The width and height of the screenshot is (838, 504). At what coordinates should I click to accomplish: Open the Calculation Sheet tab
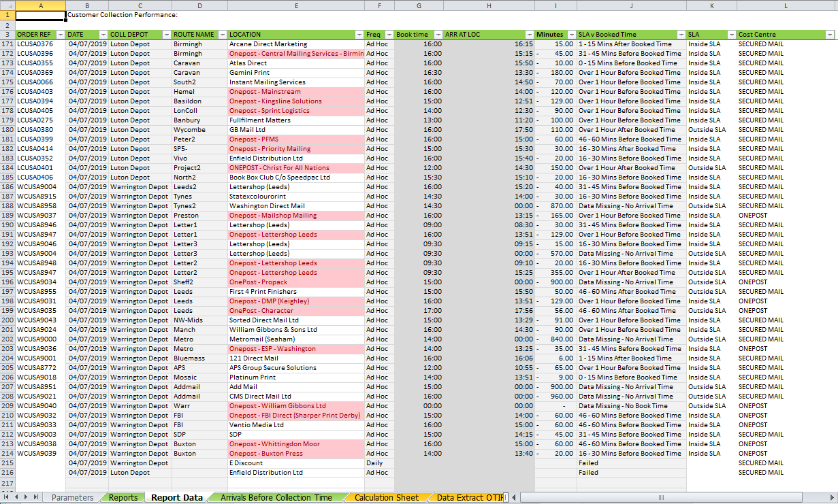tap(387, 498)
